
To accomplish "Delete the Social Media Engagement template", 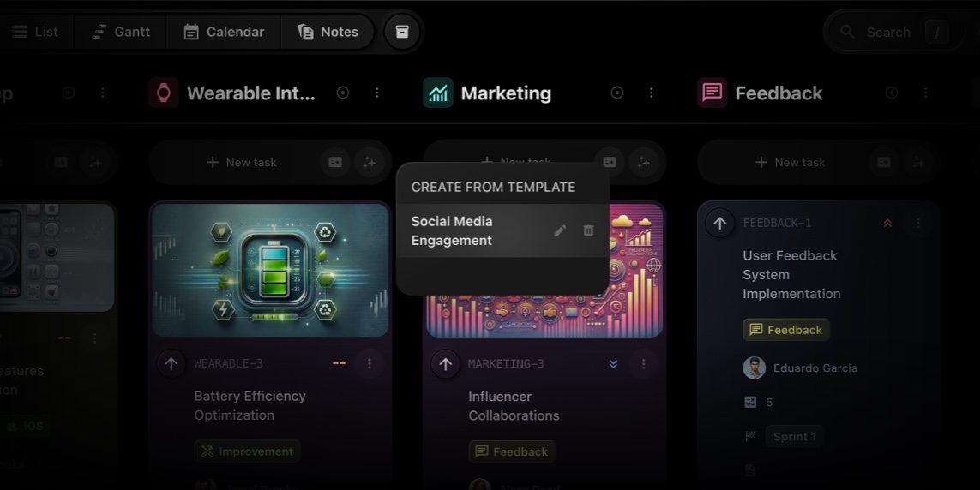I will (588, 230).
